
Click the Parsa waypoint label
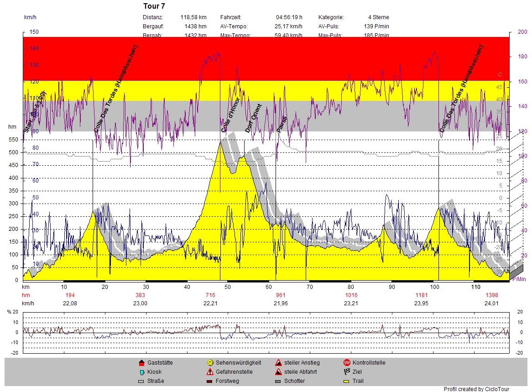click(x=282, y=125)
